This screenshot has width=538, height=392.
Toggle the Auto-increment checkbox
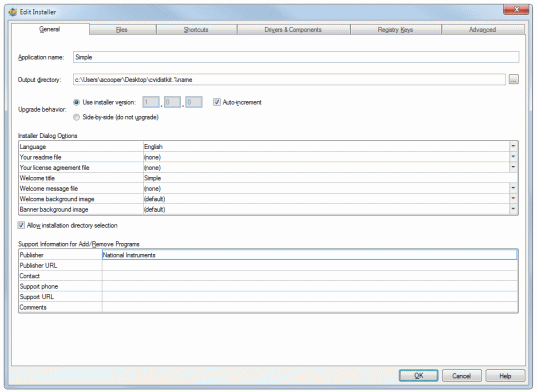click(x=217, y=102)
